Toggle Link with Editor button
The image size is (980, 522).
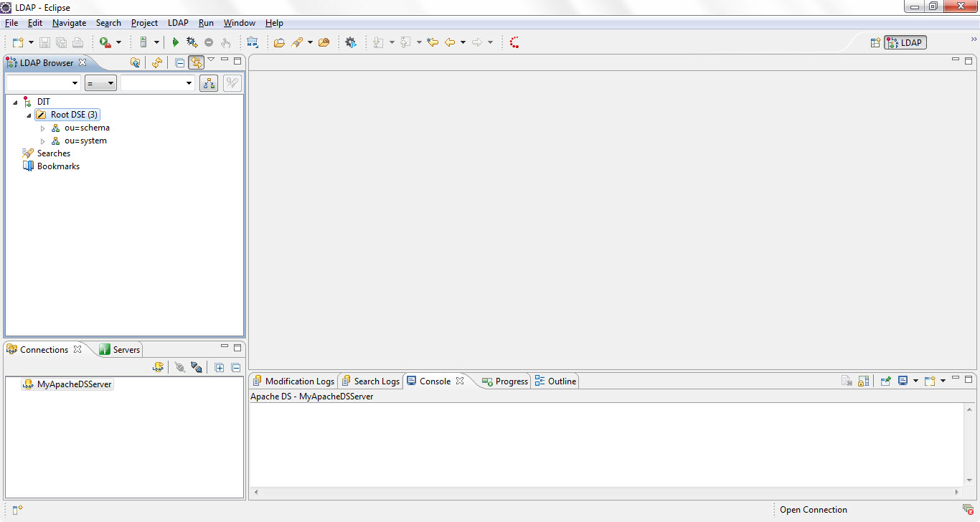[x=196, y=62]
